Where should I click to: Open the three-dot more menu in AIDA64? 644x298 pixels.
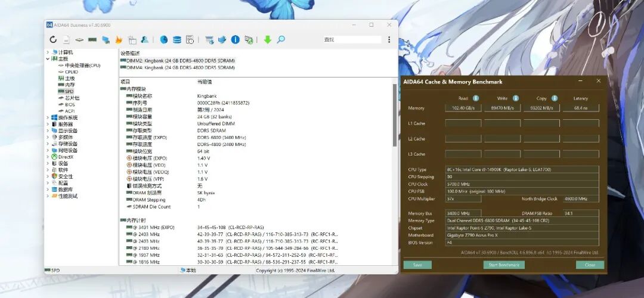point(389,40)
